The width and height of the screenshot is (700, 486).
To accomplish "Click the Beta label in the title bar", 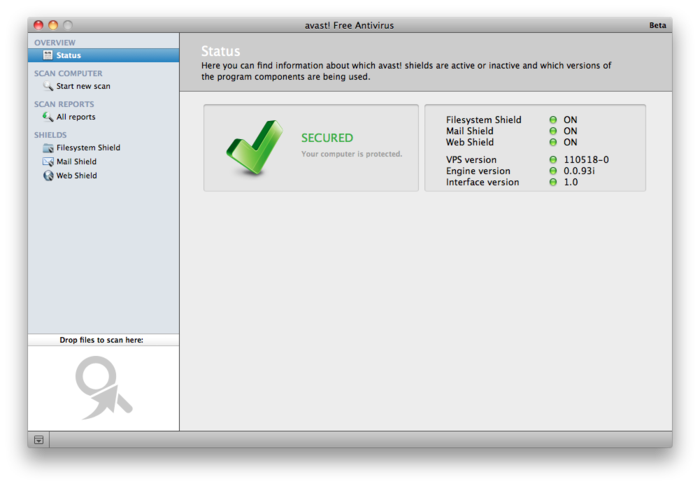I will click(x=657, y=25).
